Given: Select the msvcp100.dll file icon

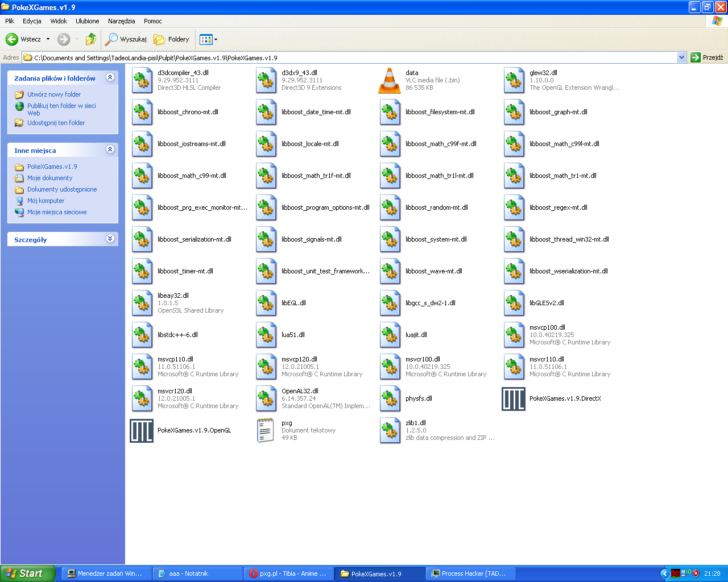Looking at the screenshot, I should pyautogui.click(x=514, y=335).
